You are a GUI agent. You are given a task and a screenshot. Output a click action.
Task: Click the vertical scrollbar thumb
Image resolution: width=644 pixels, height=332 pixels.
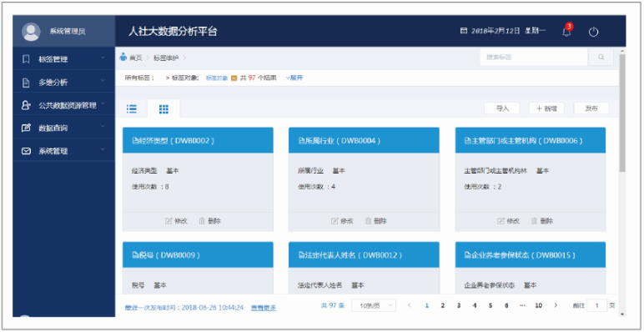(621, 113)
